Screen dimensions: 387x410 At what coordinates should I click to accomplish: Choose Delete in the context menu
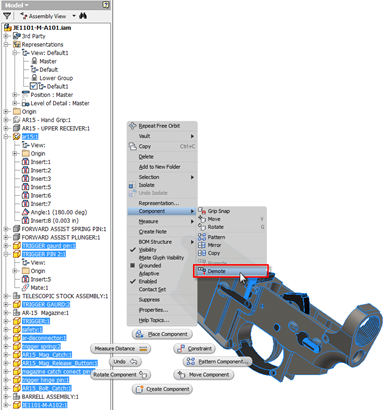click(x=162, y=157)
